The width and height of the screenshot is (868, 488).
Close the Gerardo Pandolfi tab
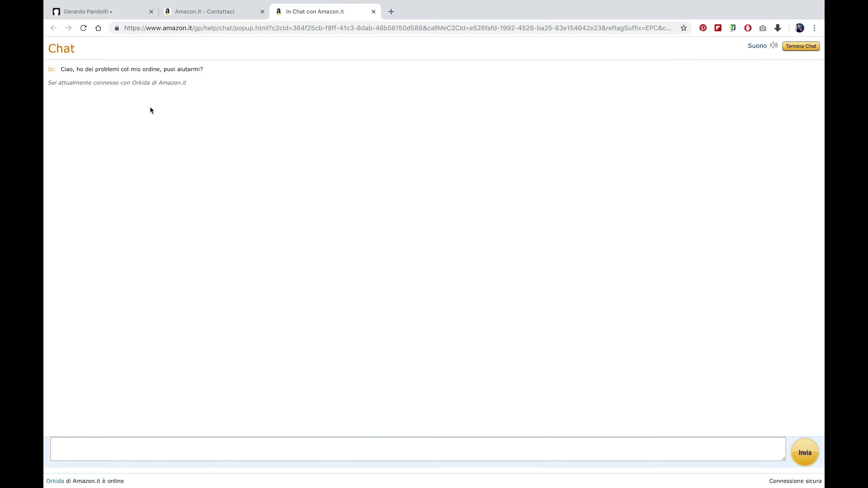click(x=151, y=12)
